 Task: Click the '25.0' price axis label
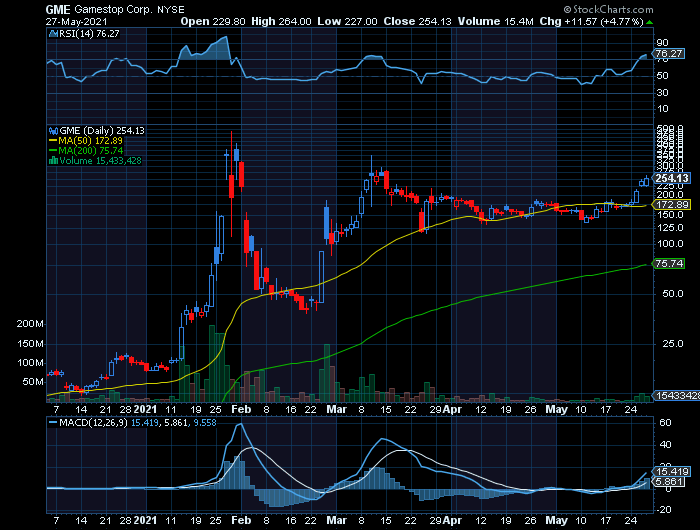673,343
